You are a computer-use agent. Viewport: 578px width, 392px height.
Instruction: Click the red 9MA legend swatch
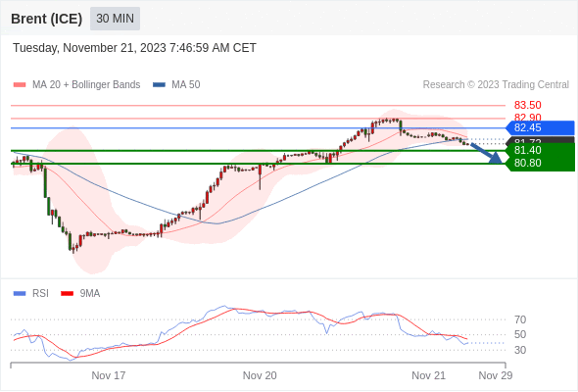coord(67,294)
